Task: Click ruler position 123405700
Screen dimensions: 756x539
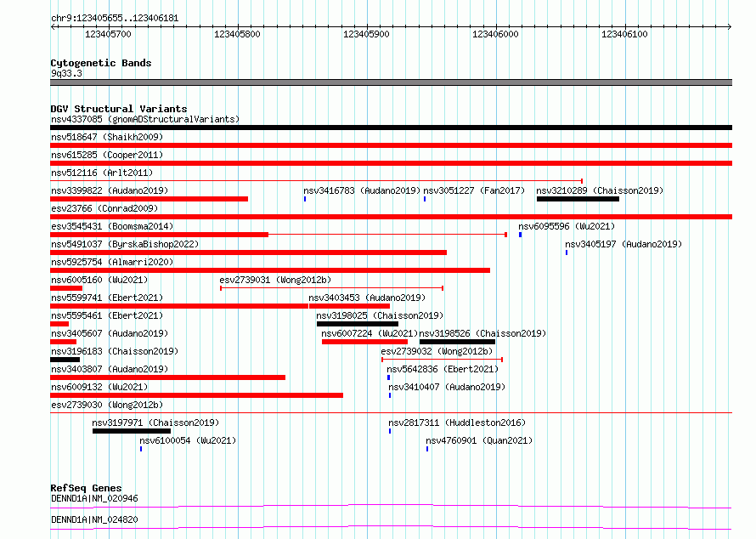Action: (108, 34)
